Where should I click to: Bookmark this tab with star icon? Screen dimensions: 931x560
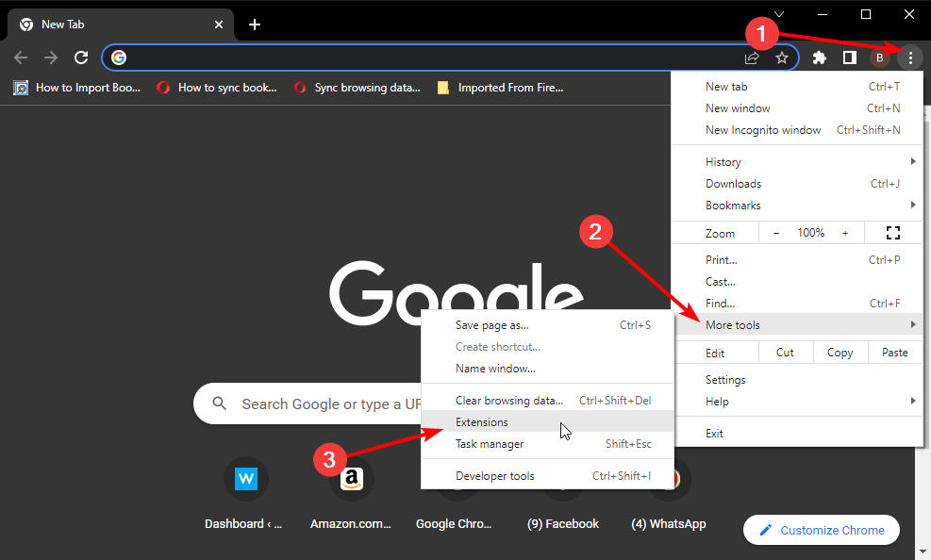click(782, 58)
